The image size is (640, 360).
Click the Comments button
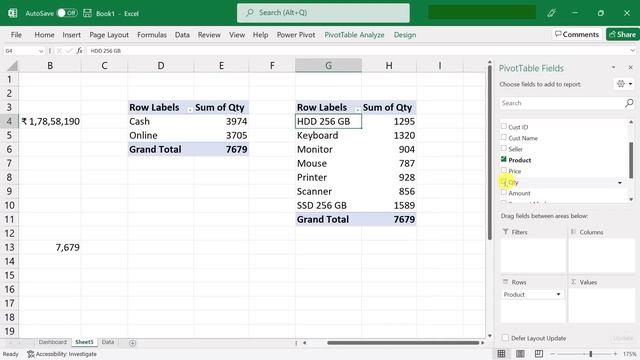click(577, 35)
